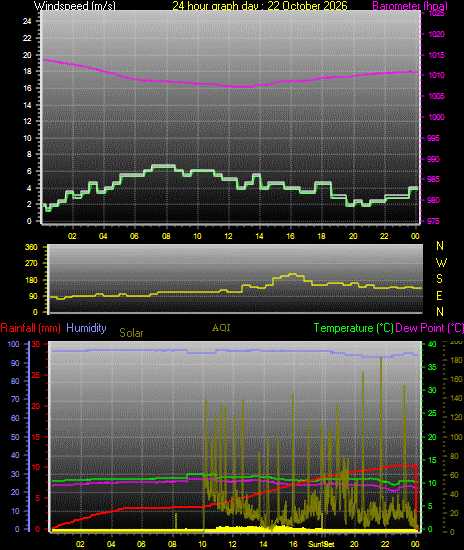Click the windspeed peak near 08 hours
Screen dimensions: 464x550
point(163,166)
